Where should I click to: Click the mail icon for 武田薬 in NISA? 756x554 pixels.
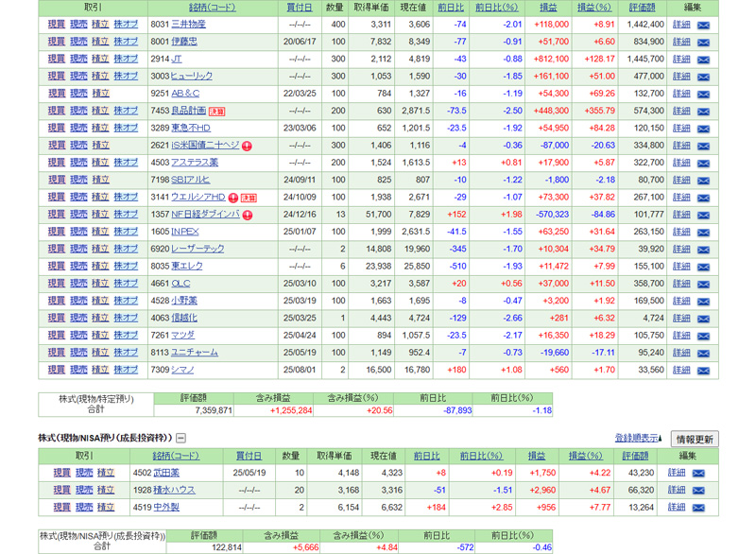(x=703, y=473)
